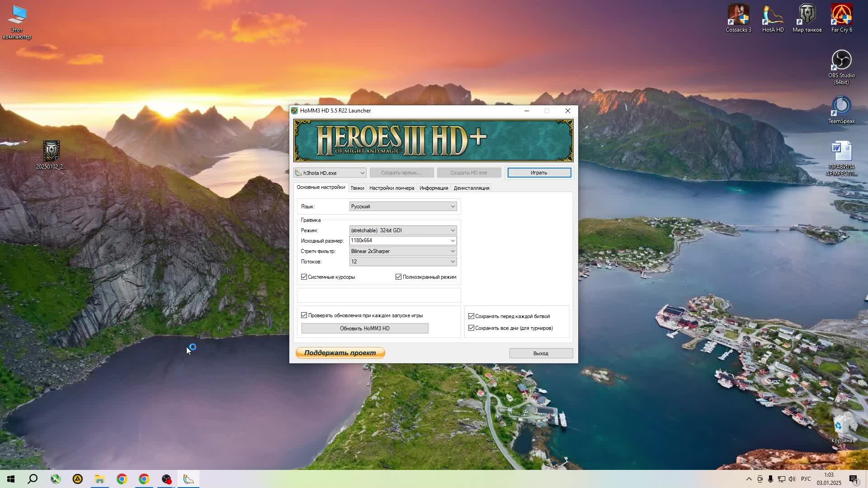Select the ПРАВИЛА АРМРЕСТЛ... Word document icon
868x488 pixels.
coord(841,158)
